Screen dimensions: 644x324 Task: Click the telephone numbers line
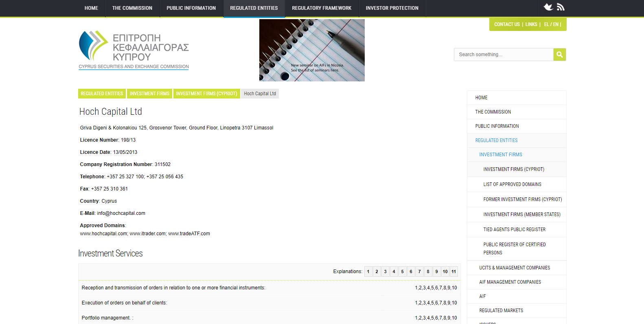131,177
